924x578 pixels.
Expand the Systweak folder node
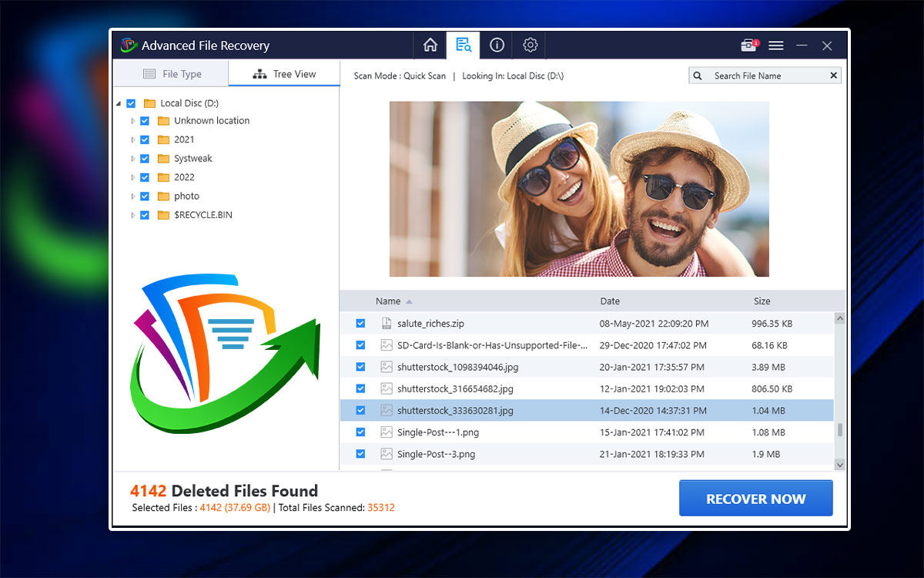coord(132,158)
